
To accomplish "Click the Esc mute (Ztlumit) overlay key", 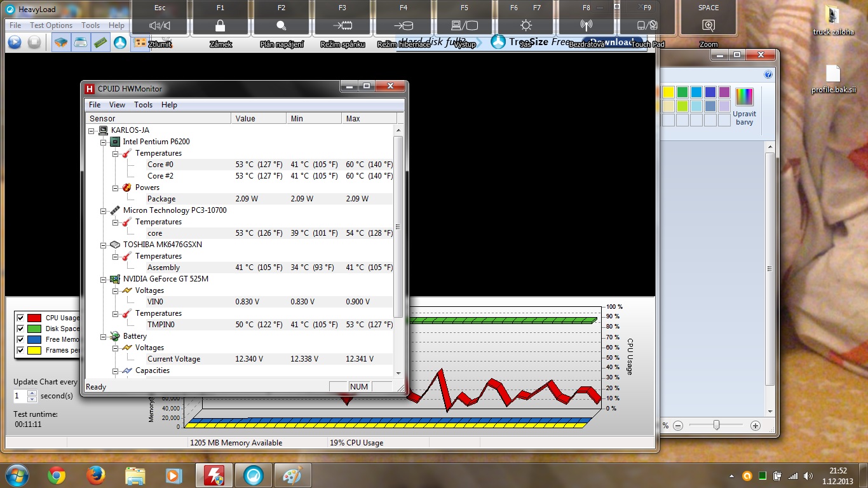I will click(x=159, y=18).
